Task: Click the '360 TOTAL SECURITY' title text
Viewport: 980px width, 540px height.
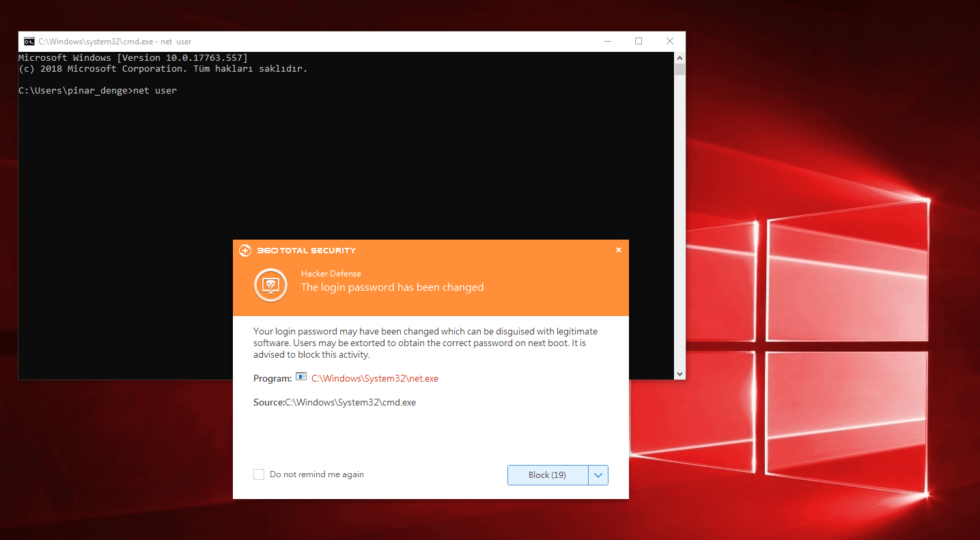Action: (x=307, y=251)
